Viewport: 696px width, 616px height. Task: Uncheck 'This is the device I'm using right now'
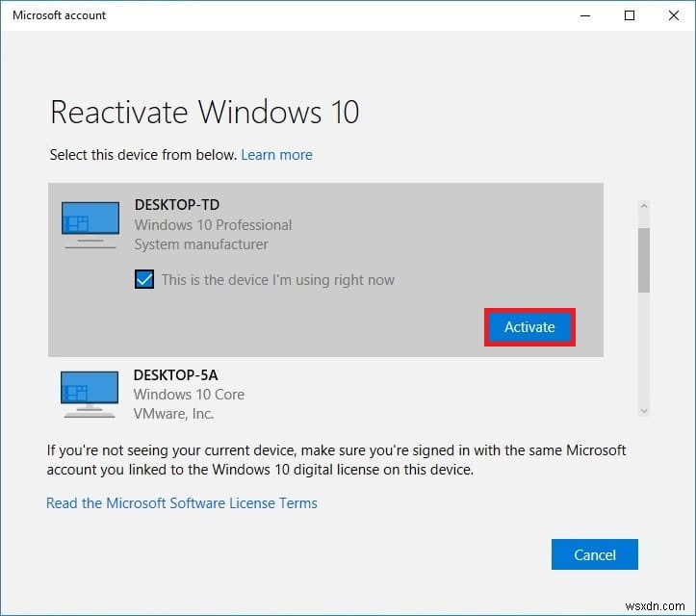click(x=144, y=279)
